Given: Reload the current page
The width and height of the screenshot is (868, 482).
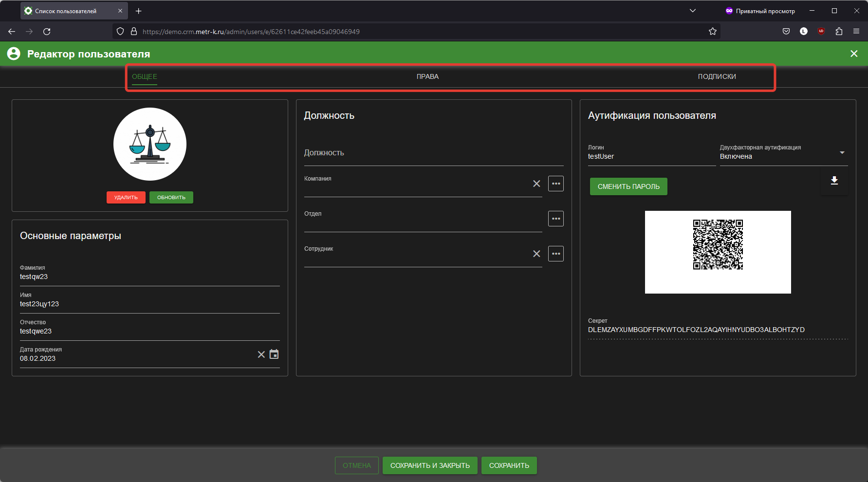Looking at the screenshot, I should click(x=47, y=31).
